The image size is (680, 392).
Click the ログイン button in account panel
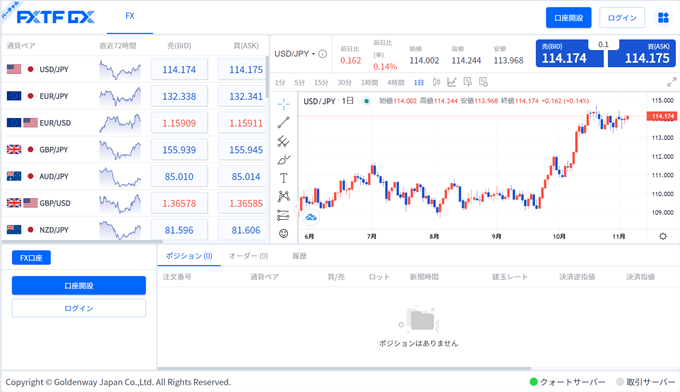point(79,308)
